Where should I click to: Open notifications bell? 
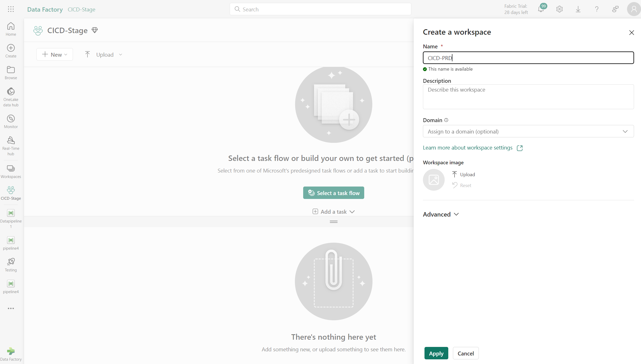[x=541, y=9]
